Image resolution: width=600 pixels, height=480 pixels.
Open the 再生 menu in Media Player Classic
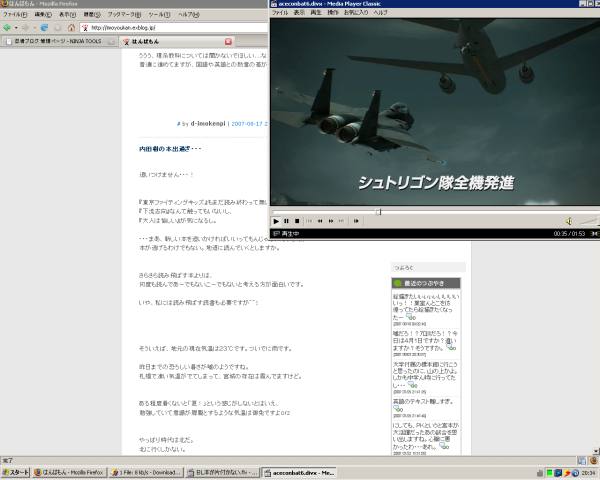point(316,13)
